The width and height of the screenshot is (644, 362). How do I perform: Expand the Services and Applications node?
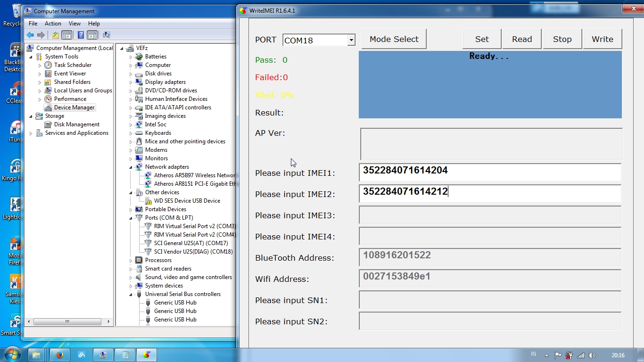(x=31, y=133)
